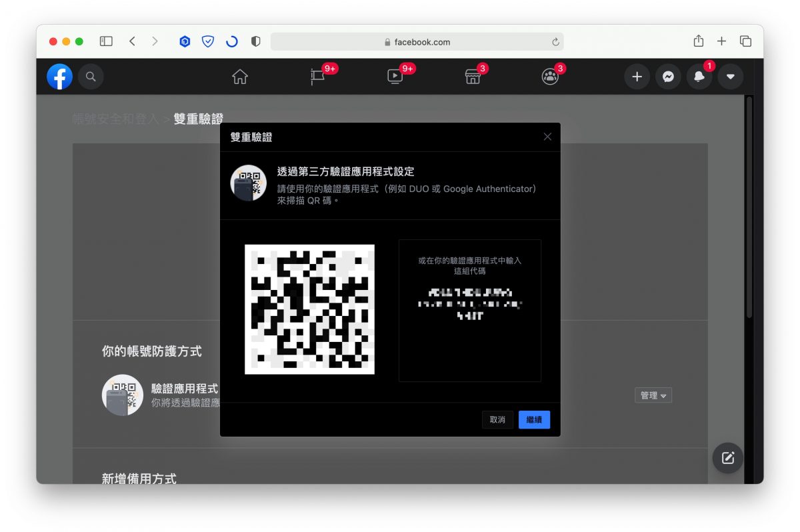800x532 pixels.
Task: Click the 新增備用方式 heading
Action: (x=139, y=479)
